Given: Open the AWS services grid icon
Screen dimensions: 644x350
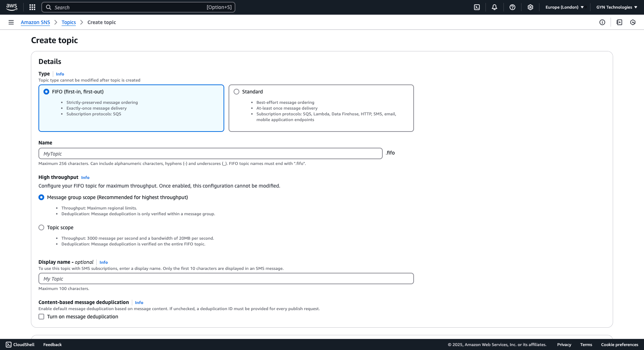Looking at the screenshot, I should click(32, 7).
